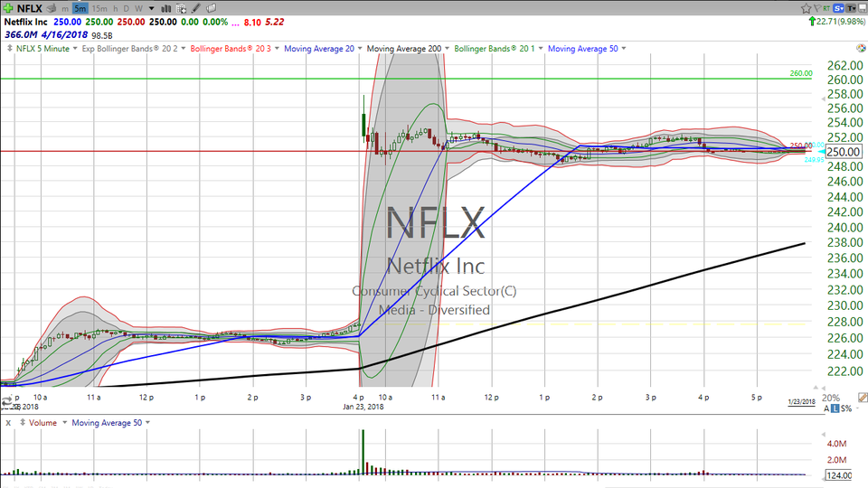Image resolution: width=868 pixels, height=488 pixels.
Task: Click reorder arrows beside Volume
Action: pos(23,422)
